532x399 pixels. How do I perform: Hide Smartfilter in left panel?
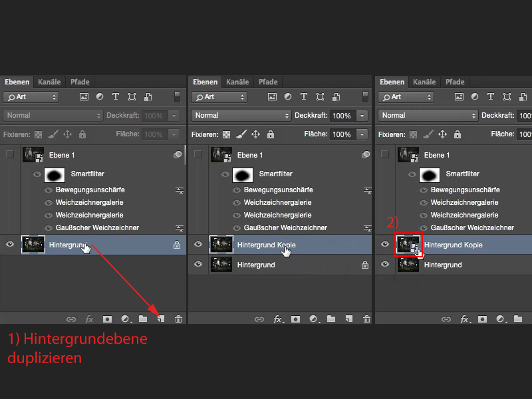tap(37, 174)
